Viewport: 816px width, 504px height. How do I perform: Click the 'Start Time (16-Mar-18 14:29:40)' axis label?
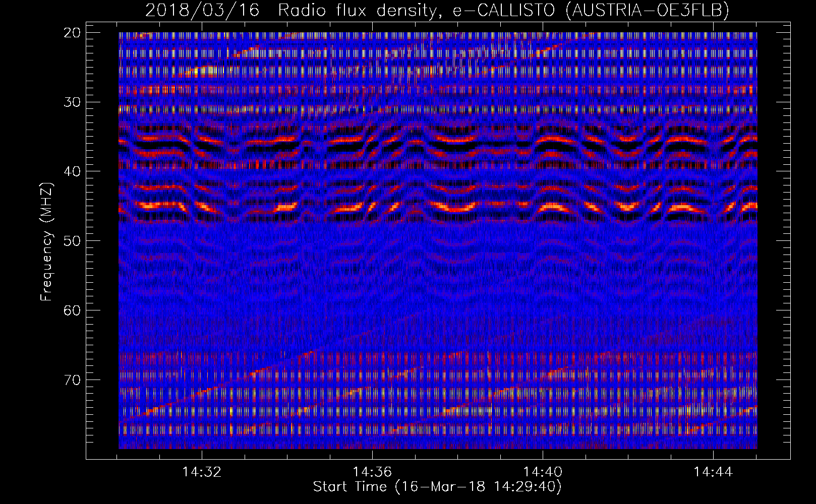[x=437, y=487]
